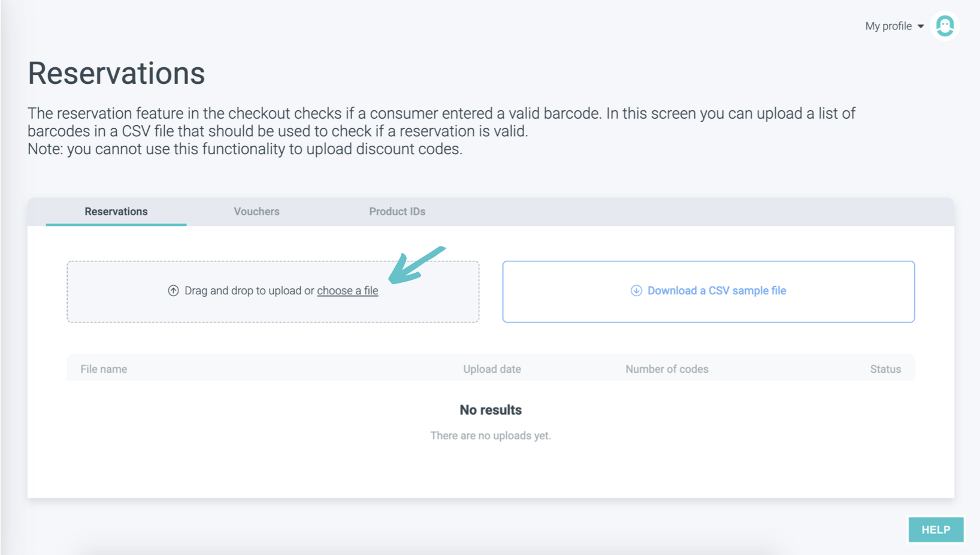
Task: Click the "choose a file" link
Action: (347, 291)
